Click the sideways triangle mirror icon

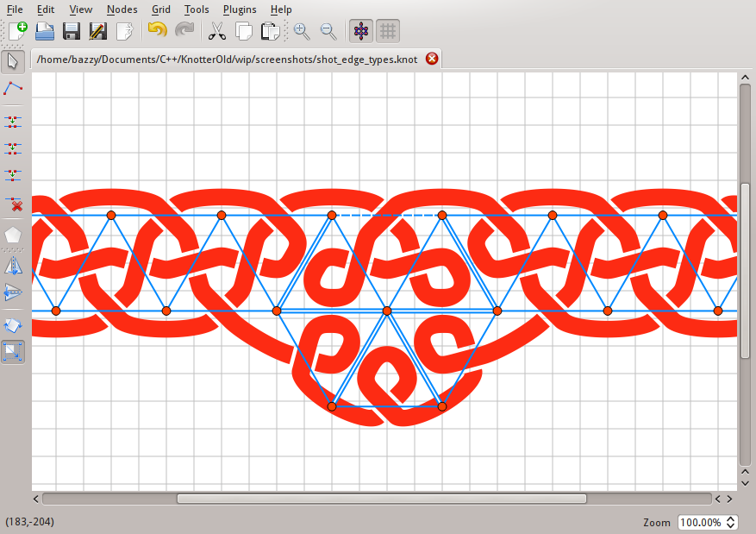[x=13, y=292]
